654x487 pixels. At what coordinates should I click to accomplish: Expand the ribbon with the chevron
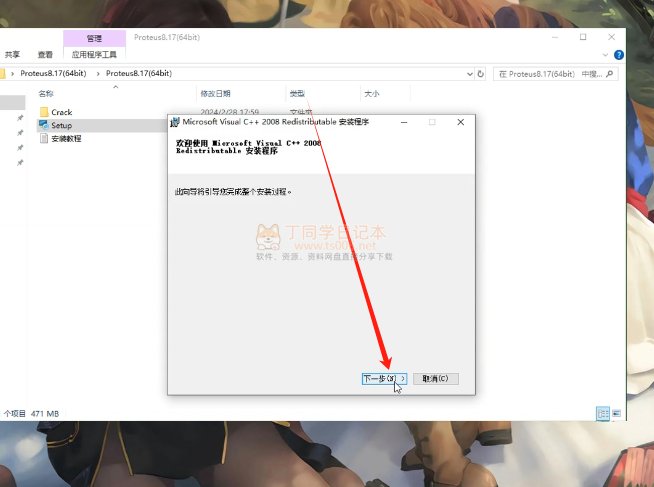tap(605, 55)
